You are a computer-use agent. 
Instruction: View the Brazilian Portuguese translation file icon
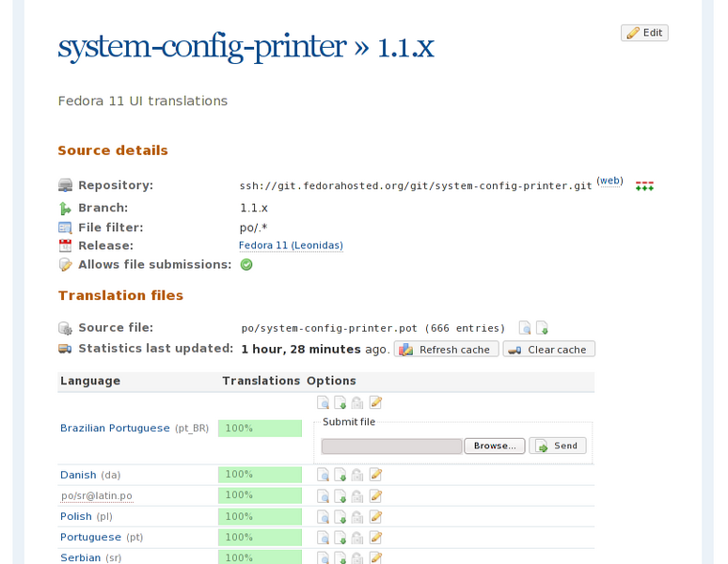[324, 402]
